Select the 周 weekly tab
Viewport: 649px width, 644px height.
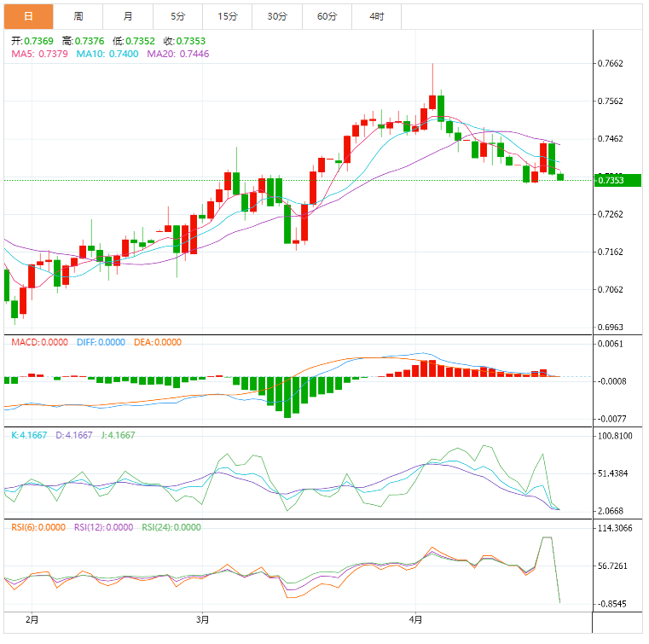pos(78,16)
